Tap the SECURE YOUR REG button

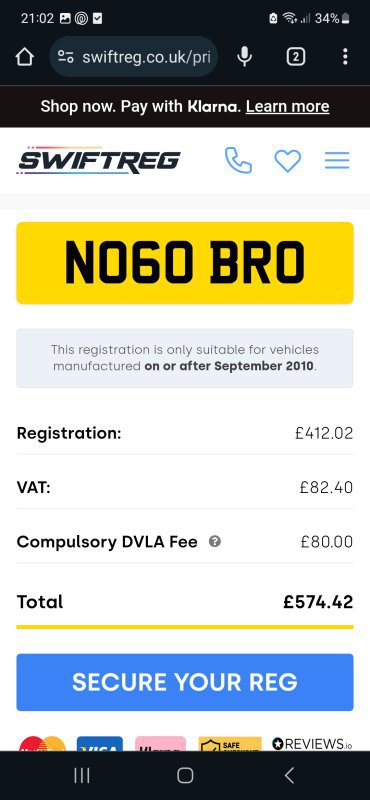(x=185, y=682)
